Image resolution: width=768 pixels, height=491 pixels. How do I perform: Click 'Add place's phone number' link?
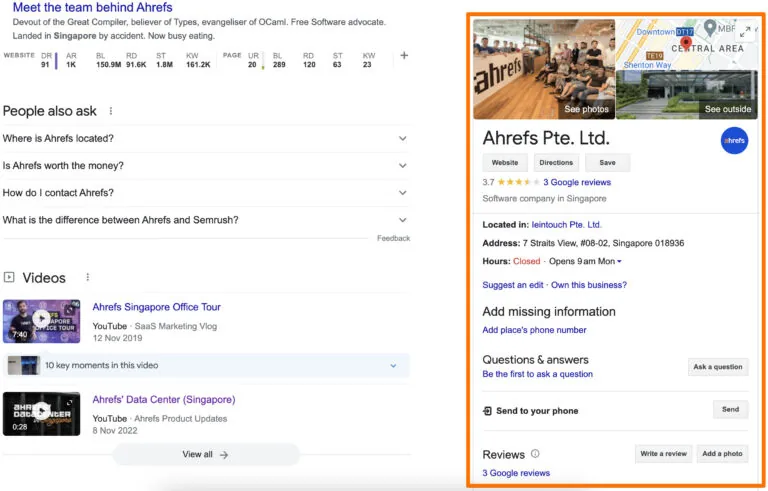tap(534, 330)
